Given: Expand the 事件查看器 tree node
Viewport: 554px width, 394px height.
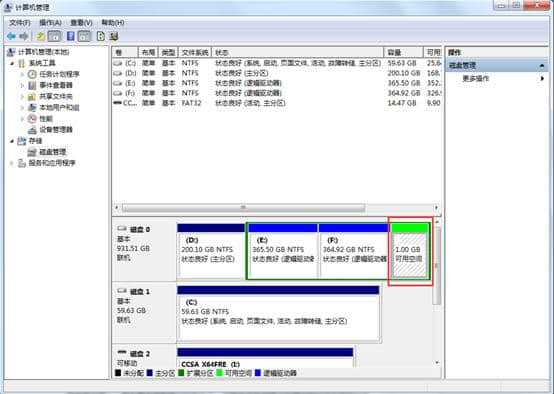Looking at the screenshot, I should click(22, 86).
